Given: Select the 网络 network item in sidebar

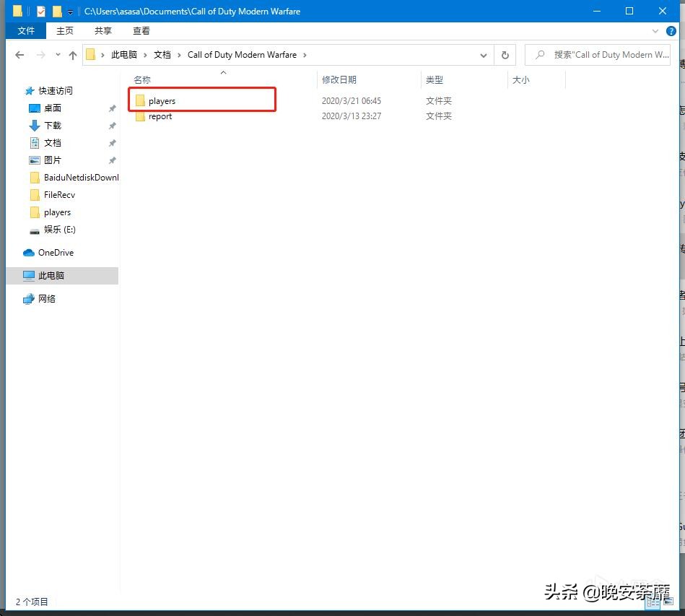Looking at the screenshot, I should pyautogui.click(x=46, y=299).
